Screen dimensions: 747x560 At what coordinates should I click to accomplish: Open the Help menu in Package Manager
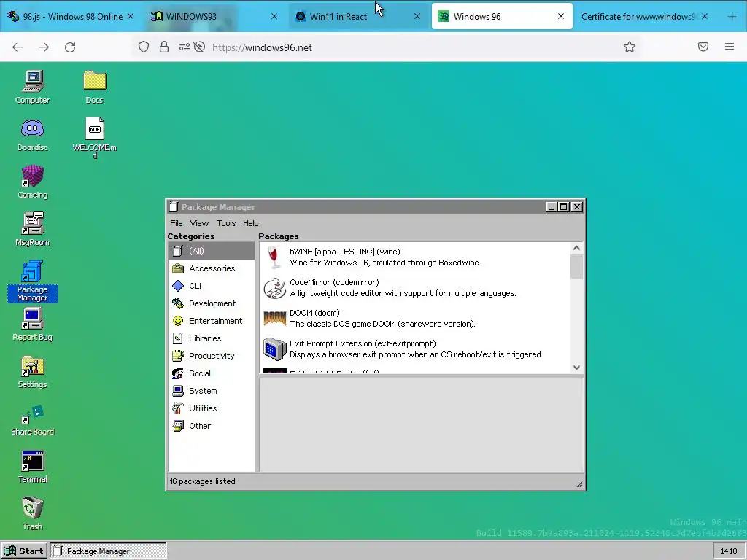click(251, 223)
